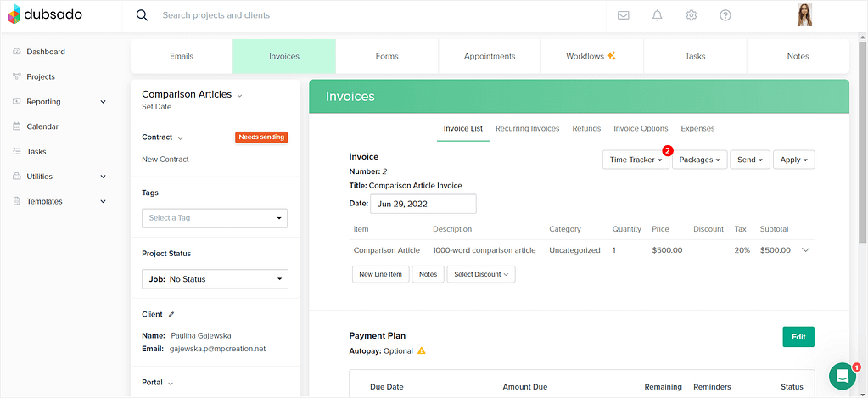Expand the Comparison Article line item chevron
Screen dimensions: 868x398
(805, 250)
